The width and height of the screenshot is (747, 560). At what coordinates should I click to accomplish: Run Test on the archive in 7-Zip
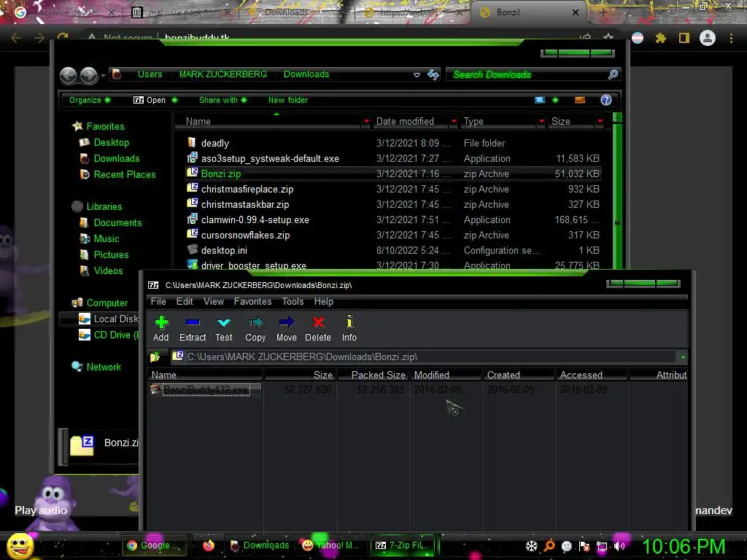pos(223,329)
